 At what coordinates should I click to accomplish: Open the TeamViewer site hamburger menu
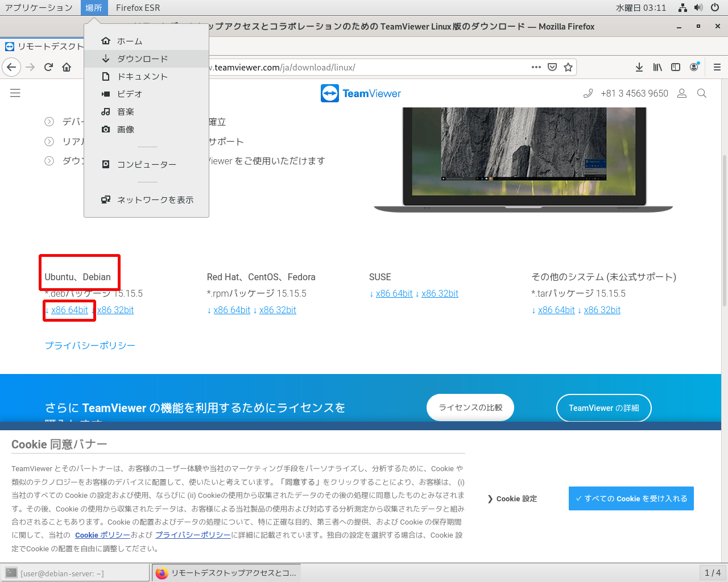[x=15, y=93]
